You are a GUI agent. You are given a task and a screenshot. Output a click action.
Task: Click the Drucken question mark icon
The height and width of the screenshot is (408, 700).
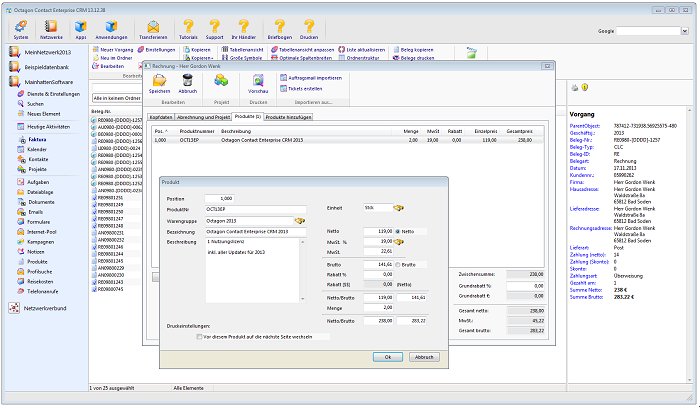pyautogui.click(x=309, y=27)
